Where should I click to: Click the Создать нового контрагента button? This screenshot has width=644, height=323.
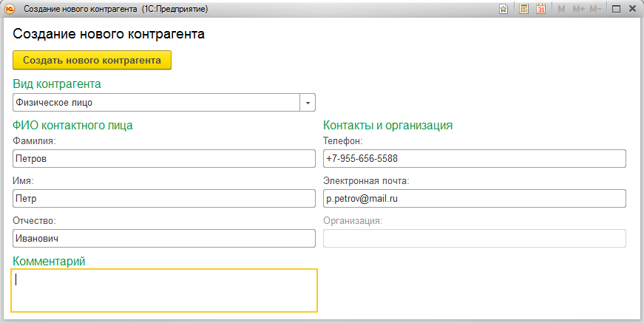pyautogui.click(x=92, y=61)
